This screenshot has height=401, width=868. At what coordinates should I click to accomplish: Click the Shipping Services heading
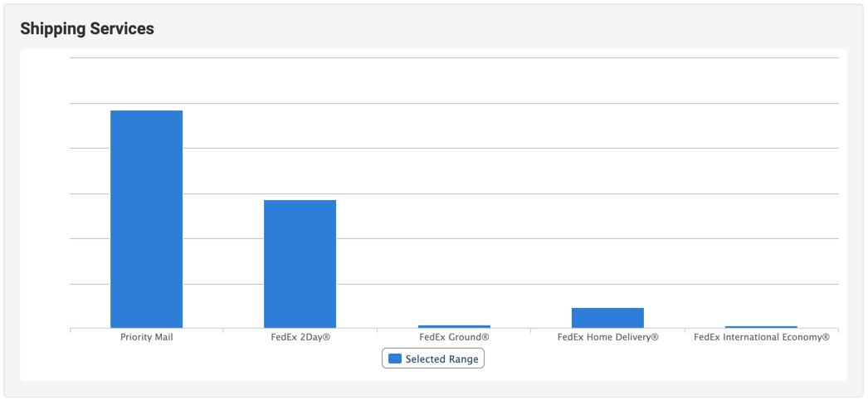tap(87, 28)
